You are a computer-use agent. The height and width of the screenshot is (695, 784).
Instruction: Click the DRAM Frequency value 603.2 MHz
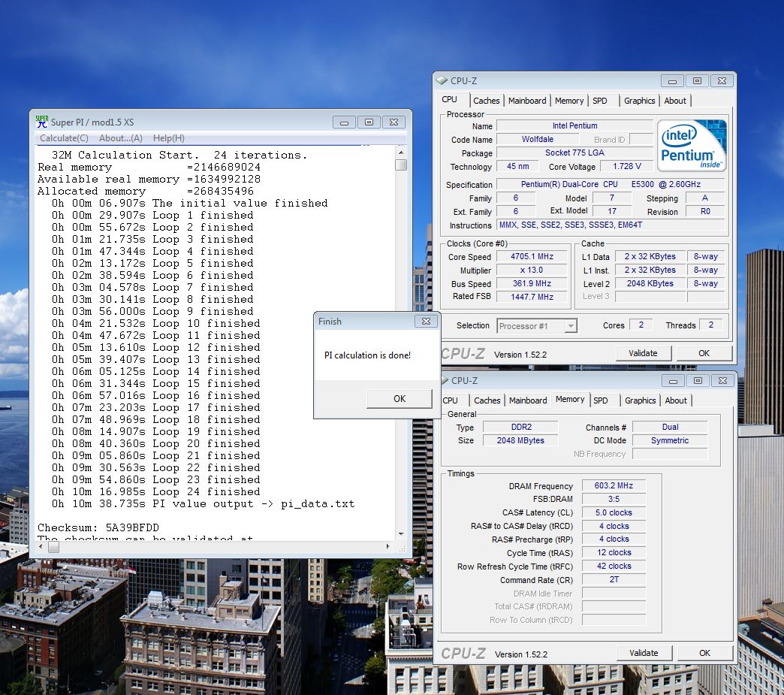click(614, 486)
